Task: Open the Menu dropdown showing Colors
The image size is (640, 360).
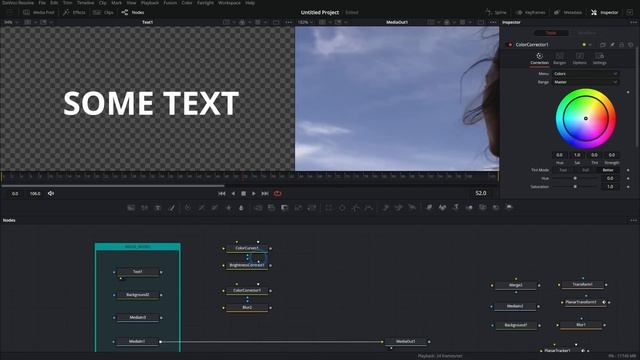Action: point(586,74)
